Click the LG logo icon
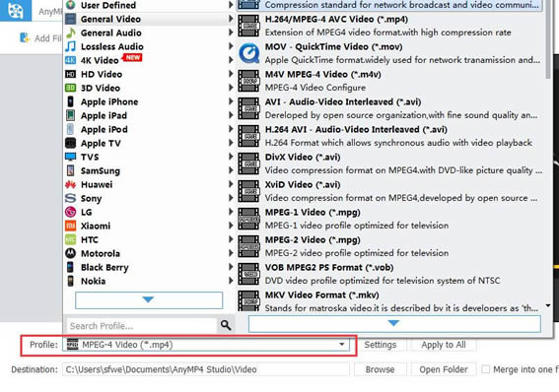Viewport: 559px width, 392px height. click(70, 212)
